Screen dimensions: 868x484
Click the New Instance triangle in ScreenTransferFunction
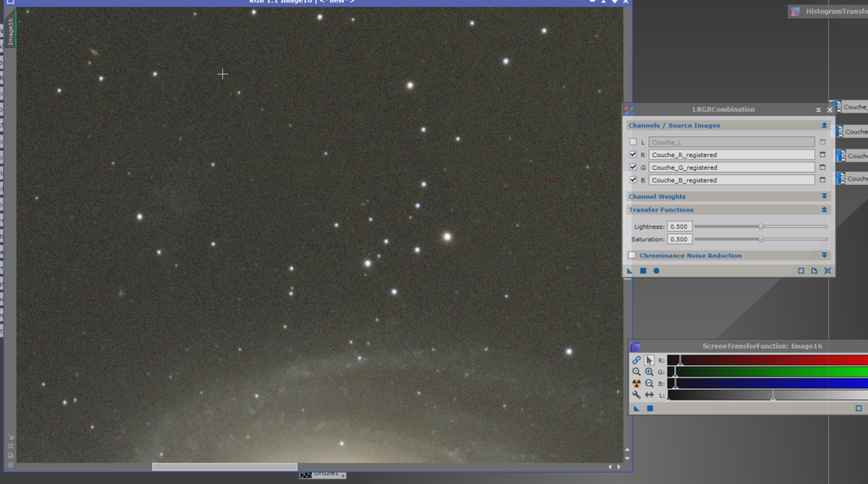click(636, 409)
